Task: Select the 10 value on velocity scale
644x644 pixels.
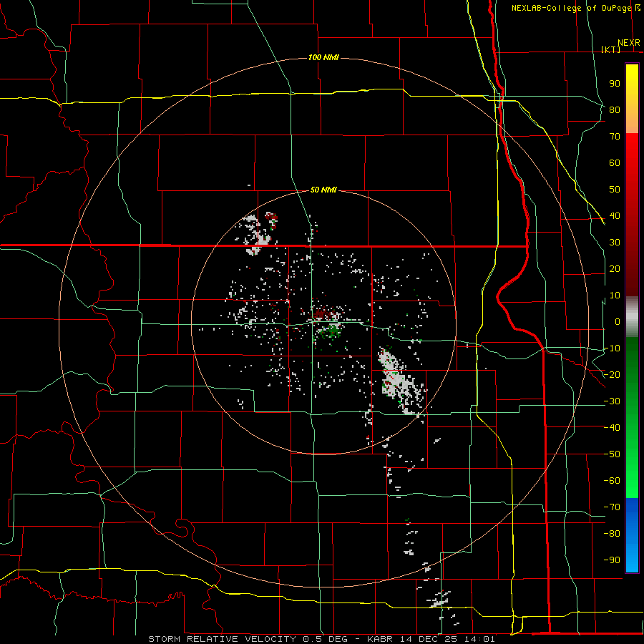Action: click(615, 296)
